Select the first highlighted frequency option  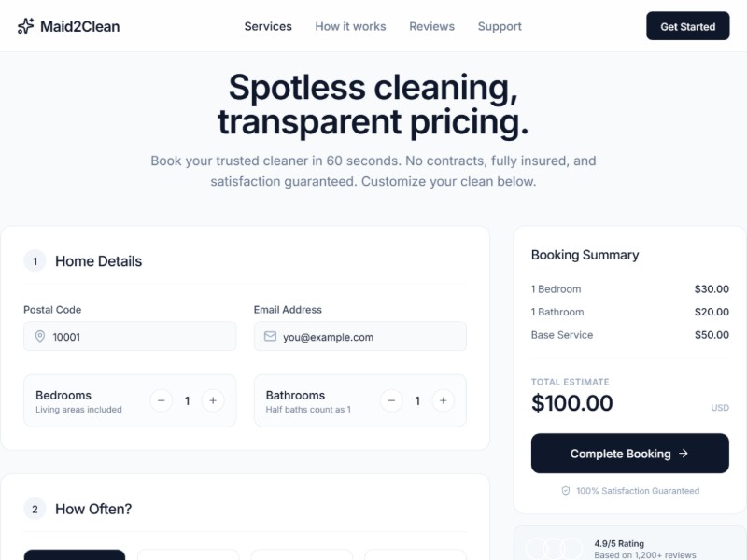tap(75, 554)
